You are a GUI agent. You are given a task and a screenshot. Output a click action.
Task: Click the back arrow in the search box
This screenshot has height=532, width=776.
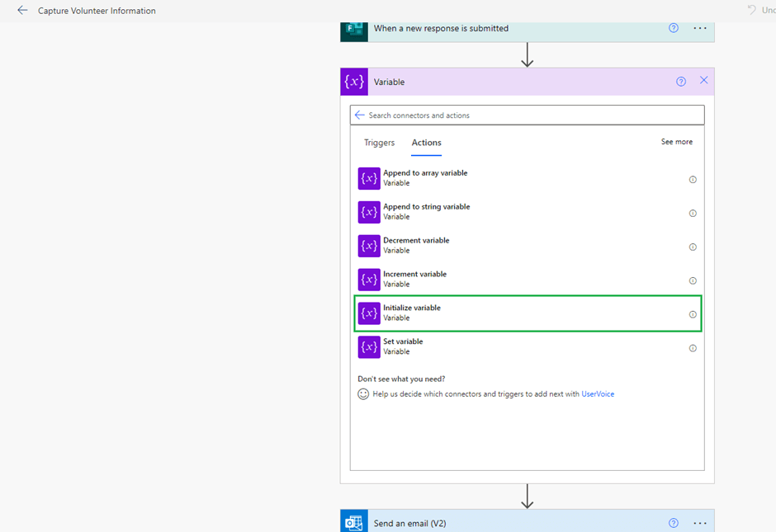pyautogui.click(x=359, y=115)
